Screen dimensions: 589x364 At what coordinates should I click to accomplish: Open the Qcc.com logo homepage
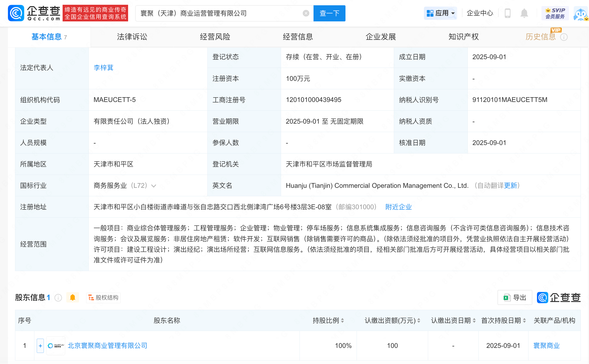(34, 13)
